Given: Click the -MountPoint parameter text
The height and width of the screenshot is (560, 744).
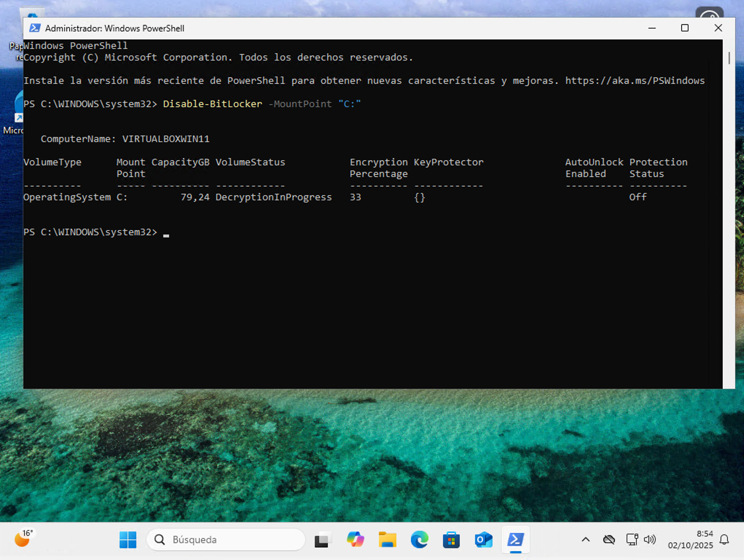Looking at the screenshot, I should [300, 104].
